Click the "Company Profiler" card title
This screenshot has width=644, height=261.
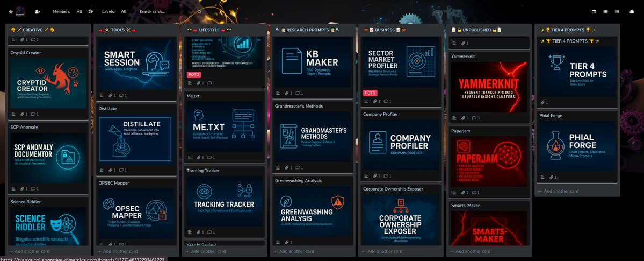tap(380, 114)
